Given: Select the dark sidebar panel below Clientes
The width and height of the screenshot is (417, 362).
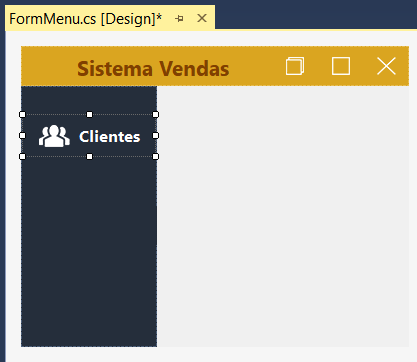Looking at the screenshot, I should [x=89, y=252].
